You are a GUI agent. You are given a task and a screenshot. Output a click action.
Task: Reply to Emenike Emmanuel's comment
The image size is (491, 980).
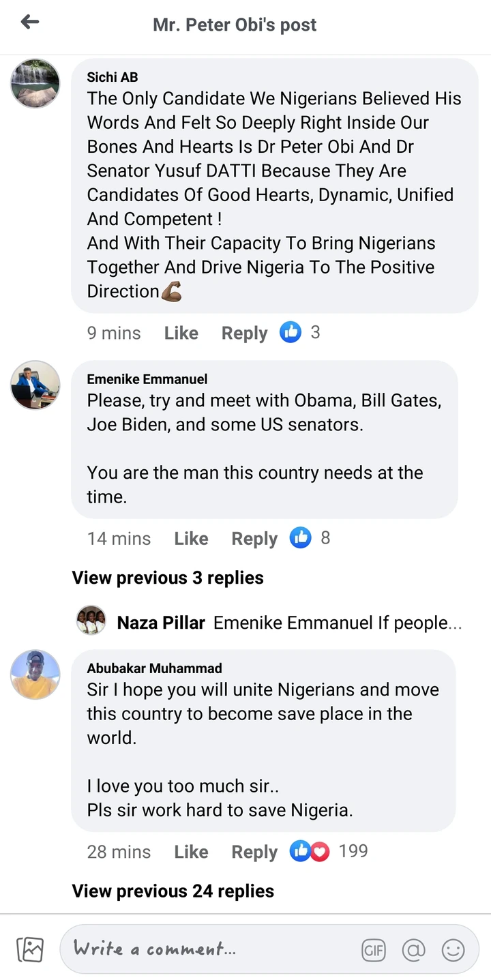click(254, 538)
